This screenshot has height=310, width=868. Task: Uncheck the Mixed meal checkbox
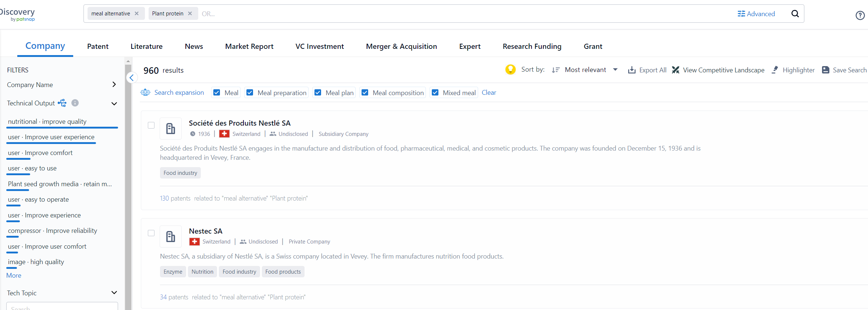click(x=435, y=93)
